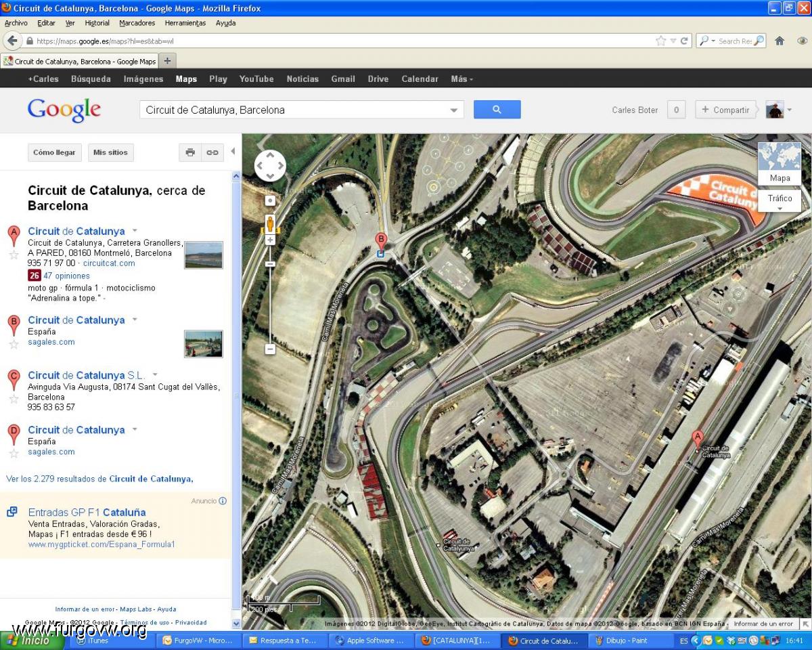The width and height of the screenshot is (812, 650).
Task: Go back with Firefox's back arrow
Action: click(x=12, y=41)
